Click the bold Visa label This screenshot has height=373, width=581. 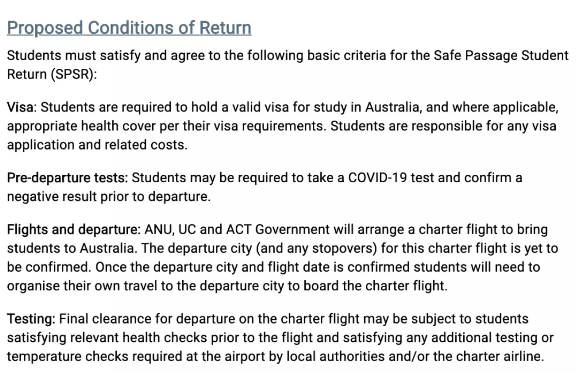[21, 107]
